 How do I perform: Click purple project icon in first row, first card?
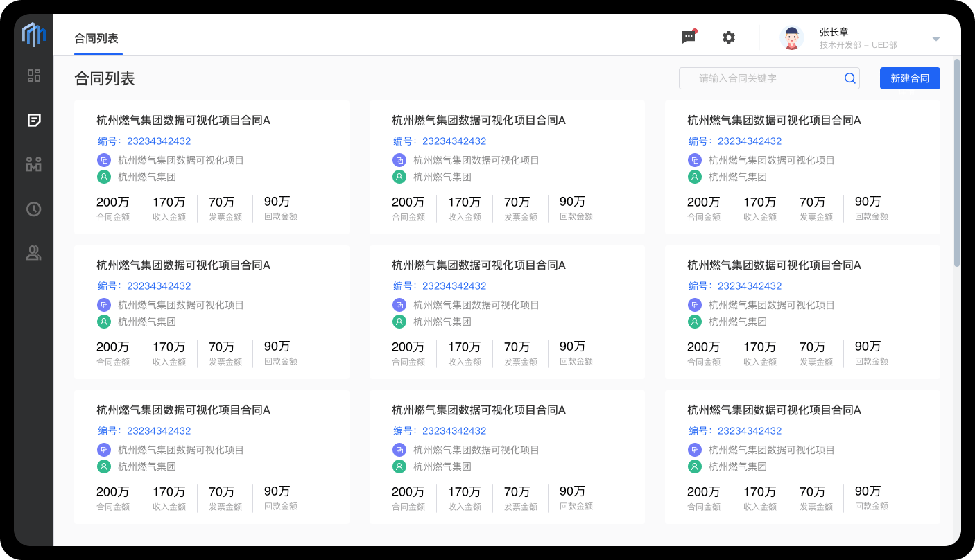click(104, 160)
